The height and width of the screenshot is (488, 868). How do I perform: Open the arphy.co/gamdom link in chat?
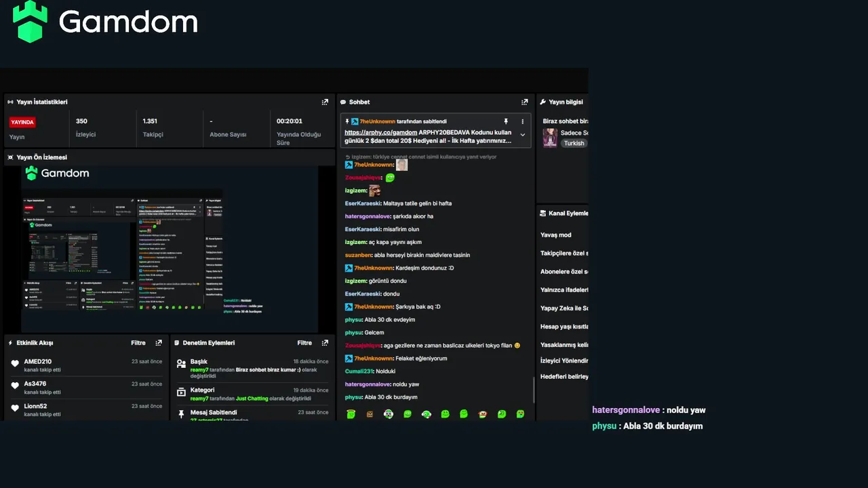pyautogui.click(x=380, y=132)
